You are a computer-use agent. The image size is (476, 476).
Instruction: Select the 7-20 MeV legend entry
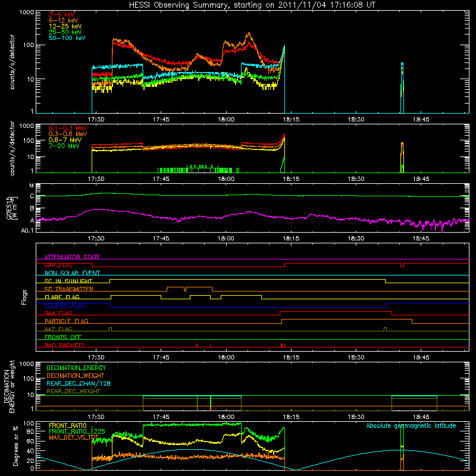click(x=64, y=146)
